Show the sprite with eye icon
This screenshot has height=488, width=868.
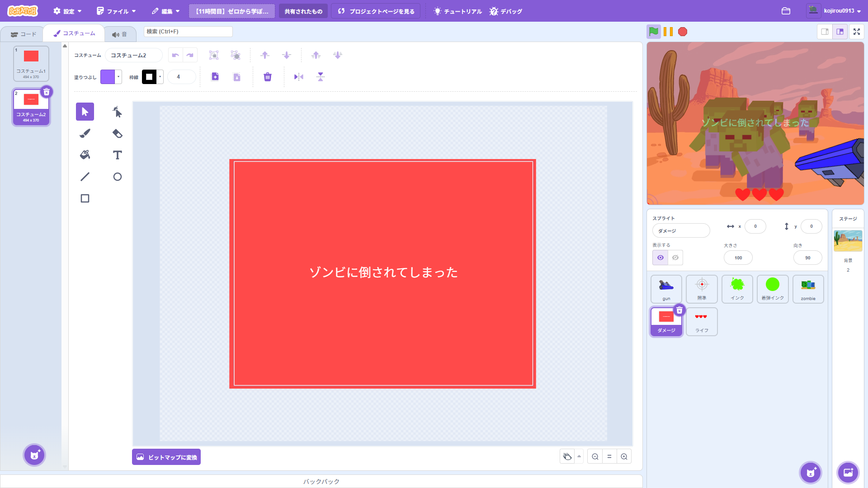(660, 258)
